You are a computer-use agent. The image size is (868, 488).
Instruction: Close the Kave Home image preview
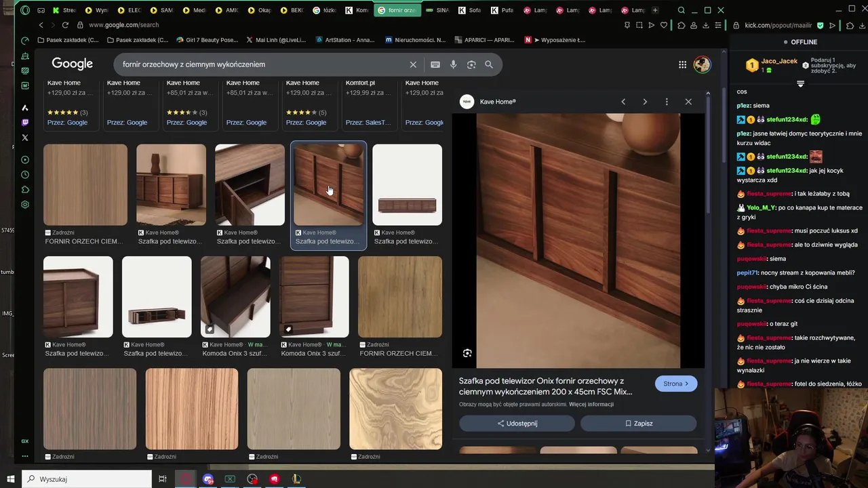tap(688, 102)
